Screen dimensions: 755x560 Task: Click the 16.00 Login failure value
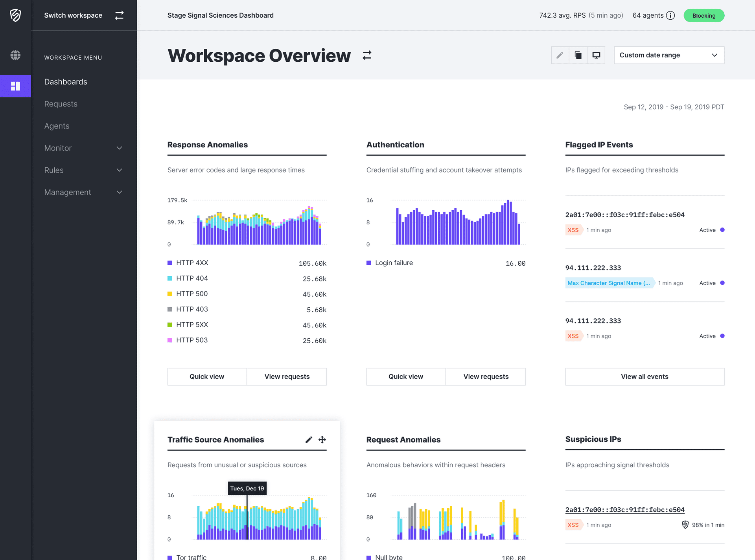[x=516, y=263]
